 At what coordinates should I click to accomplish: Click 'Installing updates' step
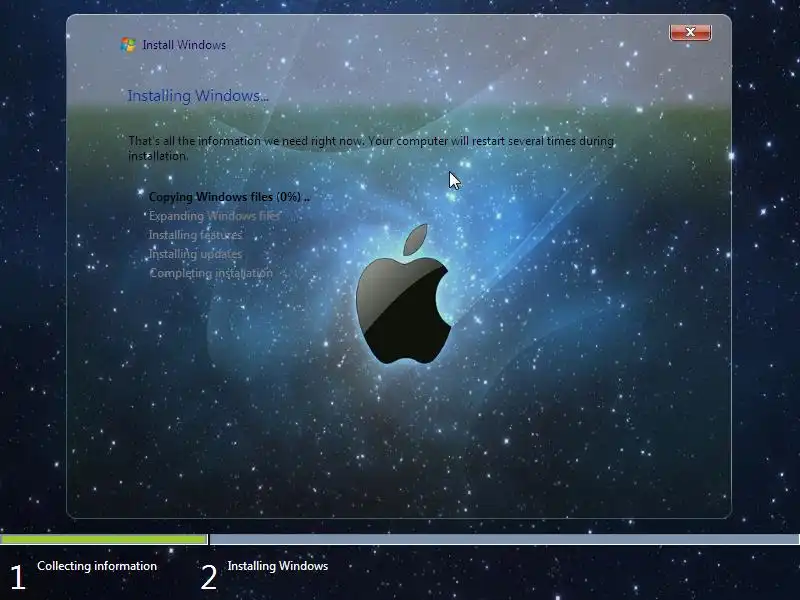tap(195, 254)
